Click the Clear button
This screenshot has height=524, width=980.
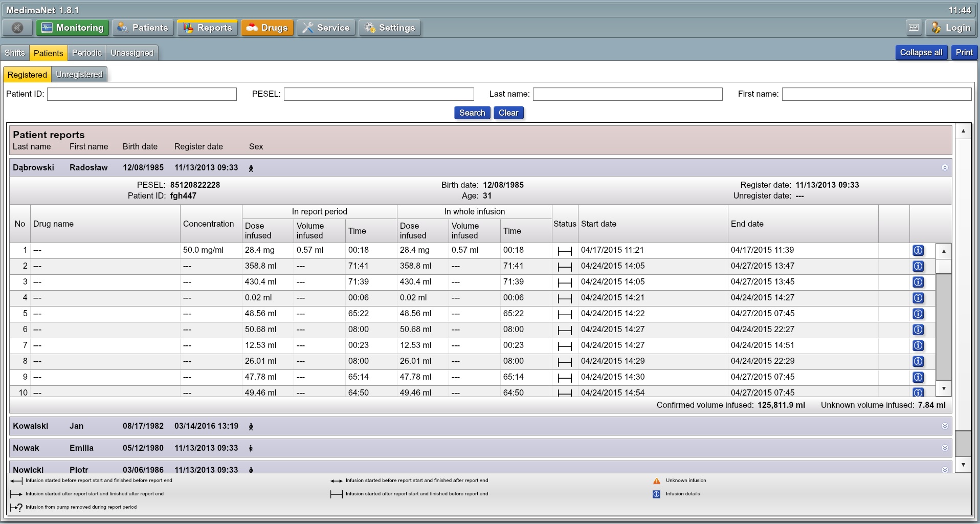tap(508, 113)
